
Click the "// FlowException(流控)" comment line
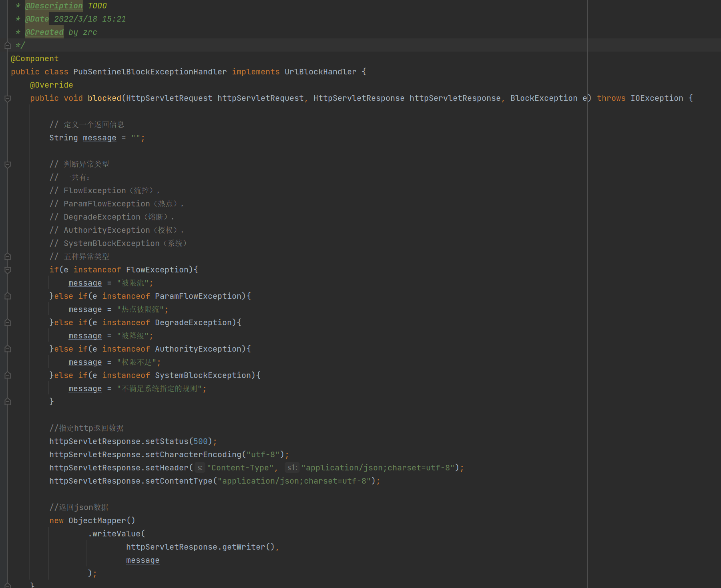coord(104,191)
